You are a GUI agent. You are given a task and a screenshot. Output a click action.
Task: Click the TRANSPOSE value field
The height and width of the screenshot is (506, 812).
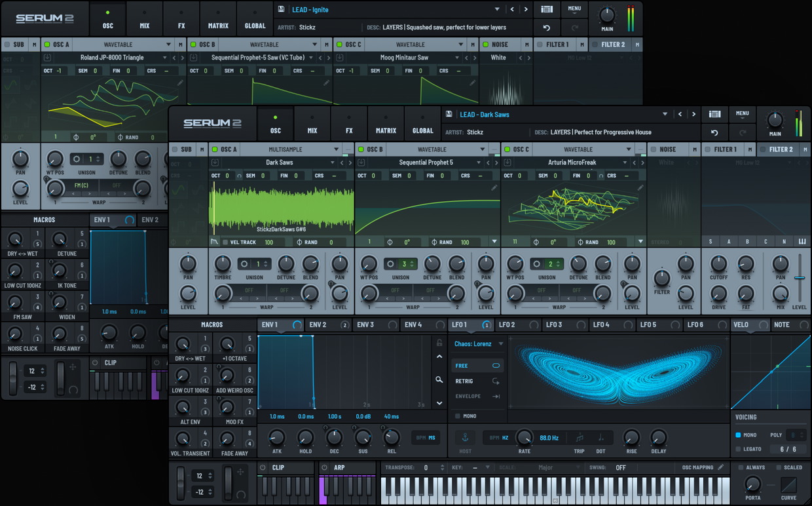pos(425,467)
